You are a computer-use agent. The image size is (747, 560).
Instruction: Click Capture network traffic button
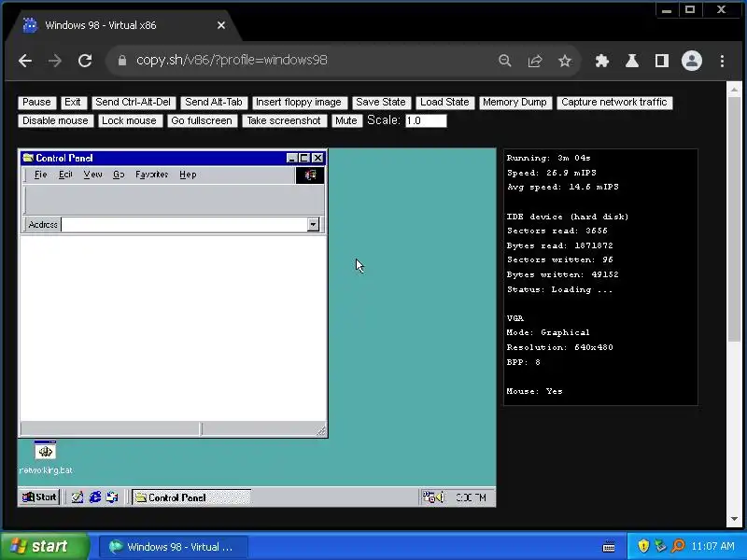coord(614,103)
